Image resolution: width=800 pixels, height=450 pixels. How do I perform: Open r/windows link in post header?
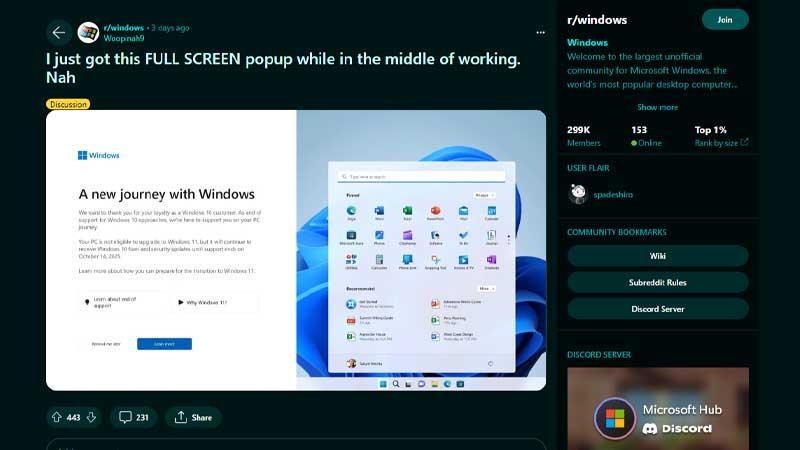tap(123, 28)
